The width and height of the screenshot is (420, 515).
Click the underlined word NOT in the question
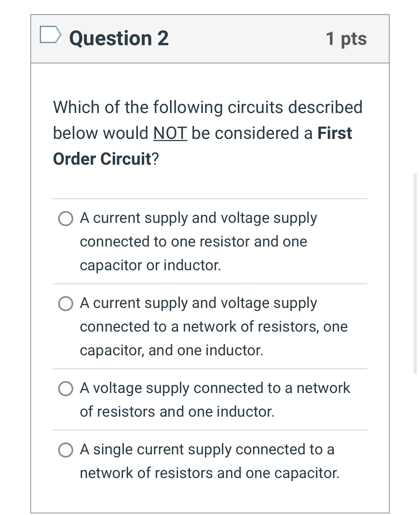pyautogui.click(x=170, y=132)
